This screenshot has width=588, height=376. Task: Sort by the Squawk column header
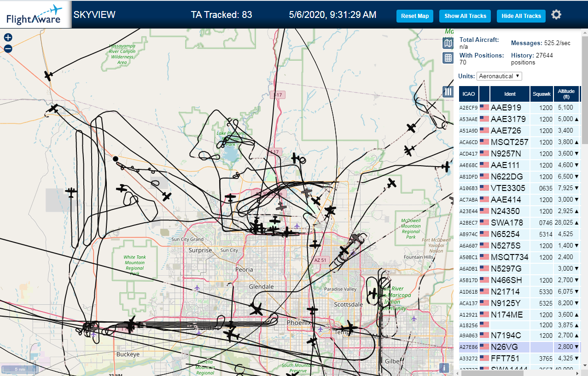coord(541,94)
